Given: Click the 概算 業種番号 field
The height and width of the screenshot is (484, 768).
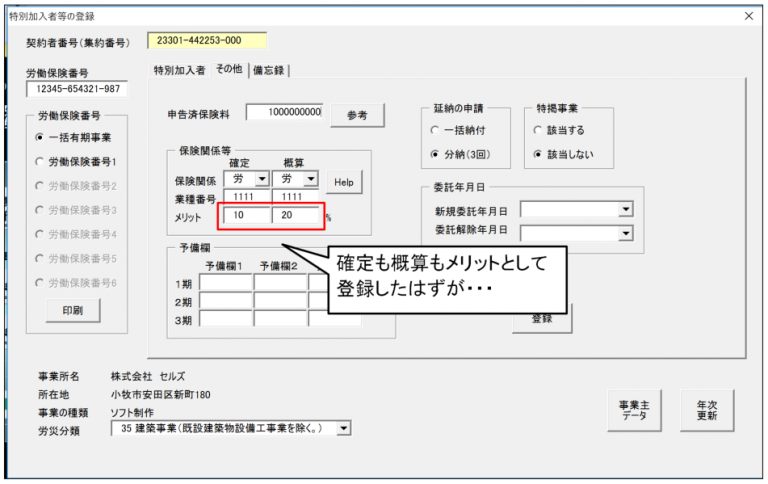Looking at the screenshot, I should coord(295,196).
